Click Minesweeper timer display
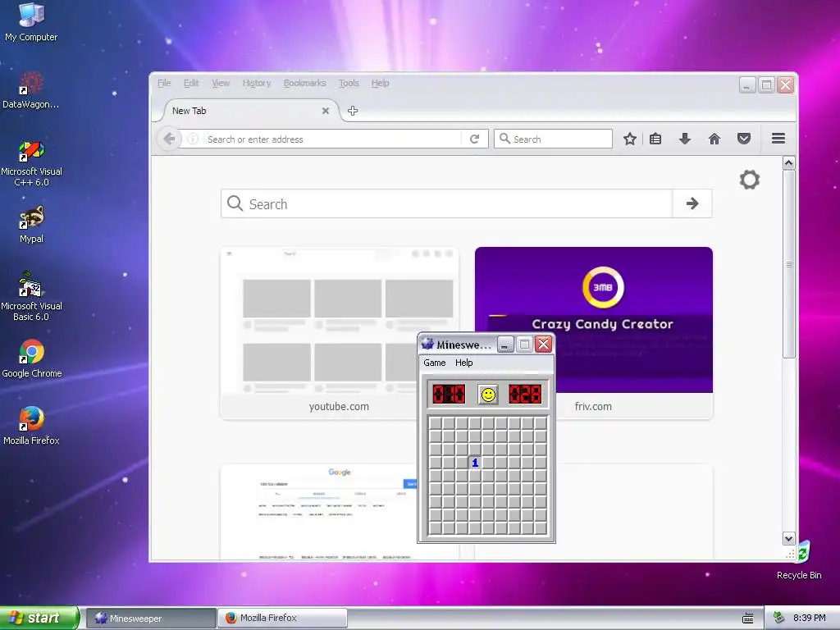 click(x=525, y=395)
